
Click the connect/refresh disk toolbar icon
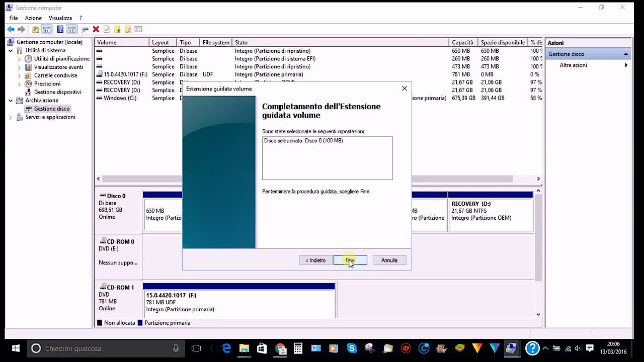(85, 30)
